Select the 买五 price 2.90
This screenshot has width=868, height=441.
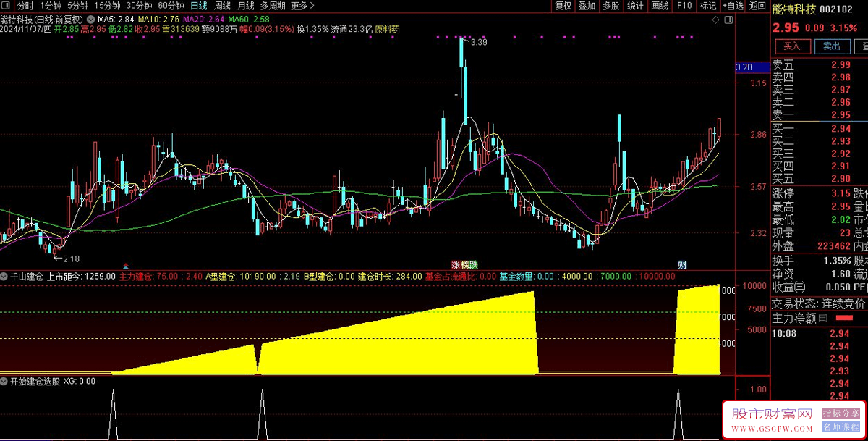coord(841,179)
